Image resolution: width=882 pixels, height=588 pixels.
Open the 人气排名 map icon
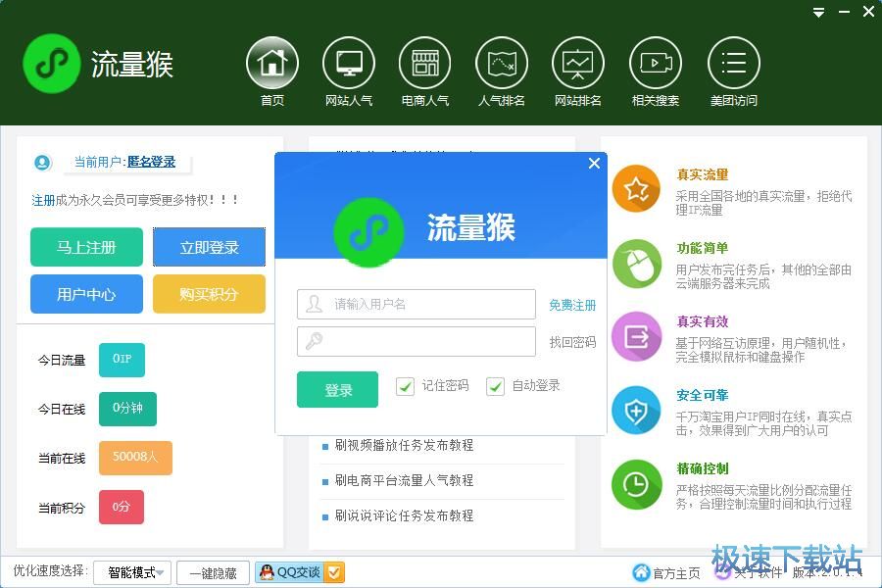(x=502, y=63)
